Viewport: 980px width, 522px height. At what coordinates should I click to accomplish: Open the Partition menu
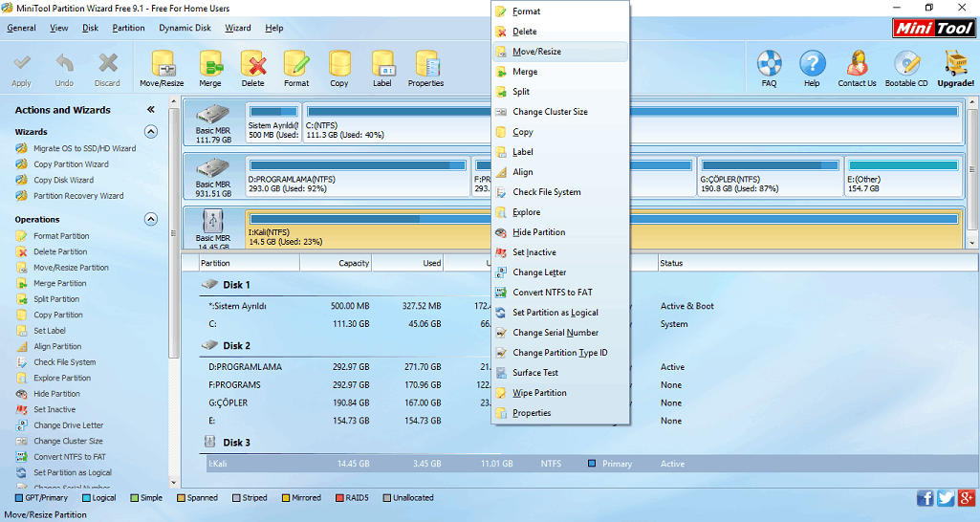coord(129,28)
